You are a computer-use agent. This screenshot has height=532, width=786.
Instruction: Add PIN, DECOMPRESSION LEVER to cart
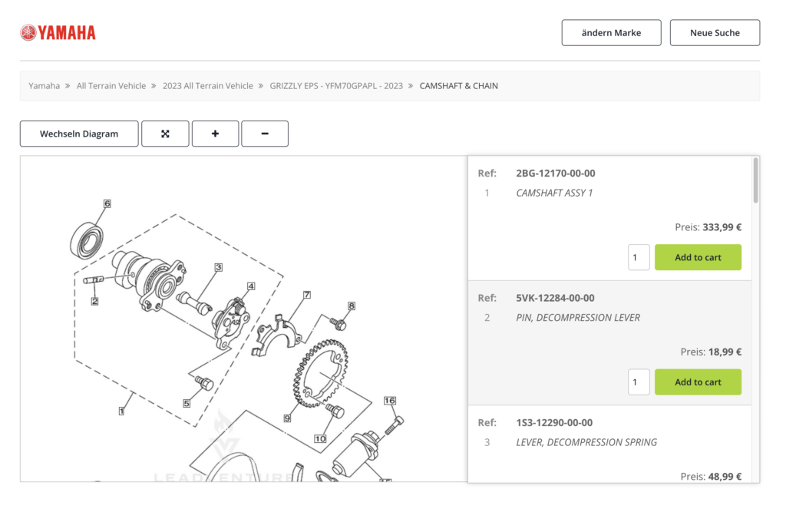point(698,382)
